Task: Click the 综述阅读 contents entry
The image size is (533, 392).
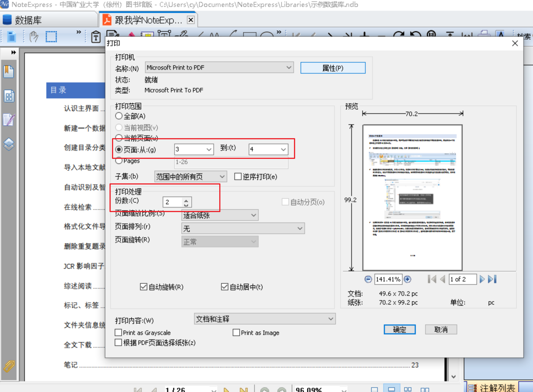Action: [x=78, y=286]
